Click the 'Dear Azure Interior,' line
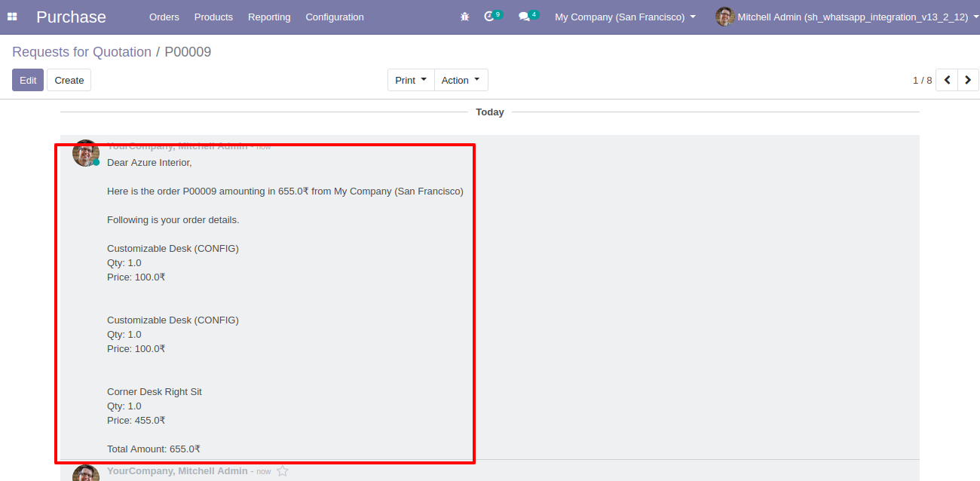 click(149, 162)
